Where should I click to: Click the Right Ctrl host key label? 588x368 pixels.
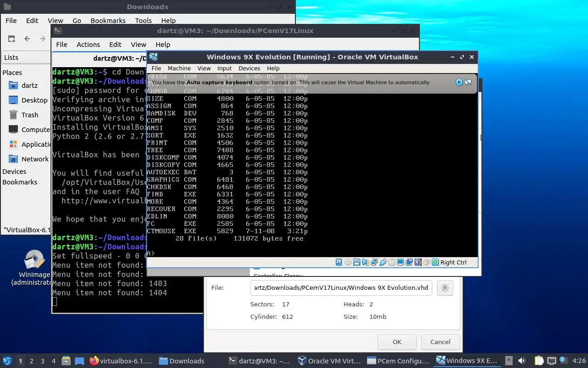(453, 262)
